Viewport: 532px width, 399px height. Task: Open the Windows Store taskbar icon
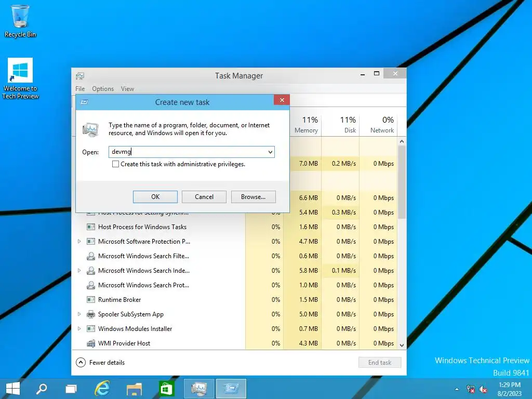[x=166, y=389]
